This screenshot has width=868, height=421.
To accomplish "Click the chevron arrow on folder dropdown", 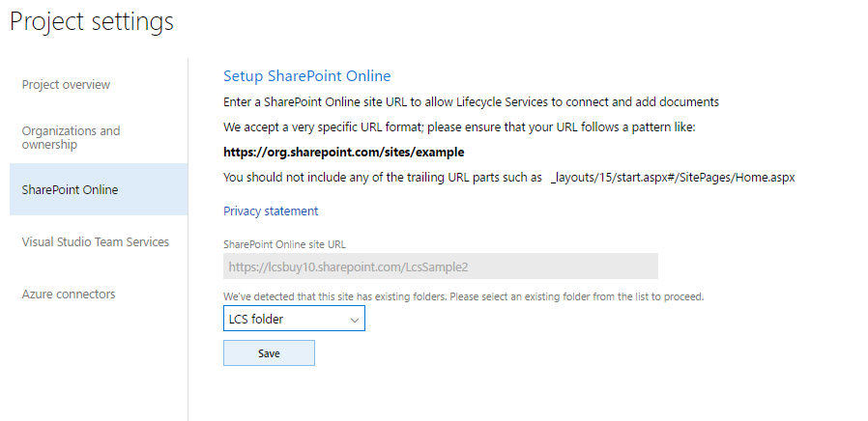I will [x=355, y=319].
